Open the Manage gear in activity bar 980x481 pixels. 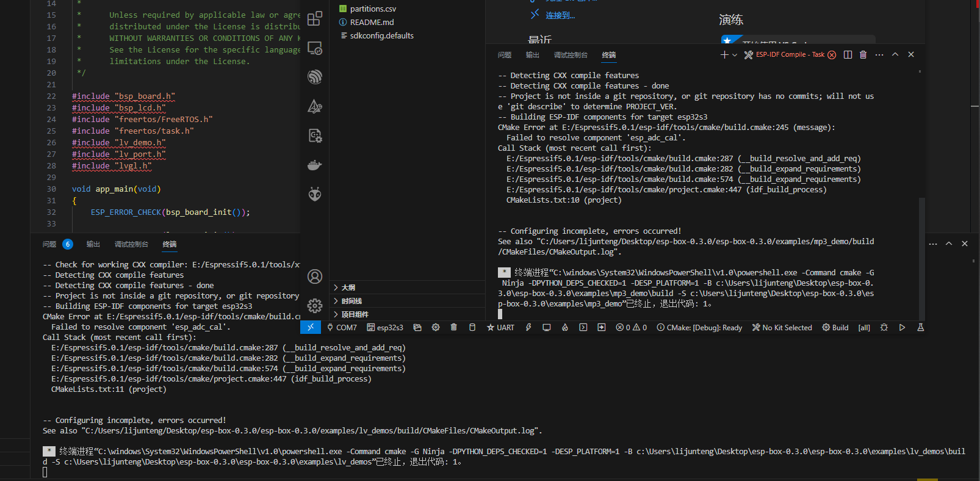(315, 305)
